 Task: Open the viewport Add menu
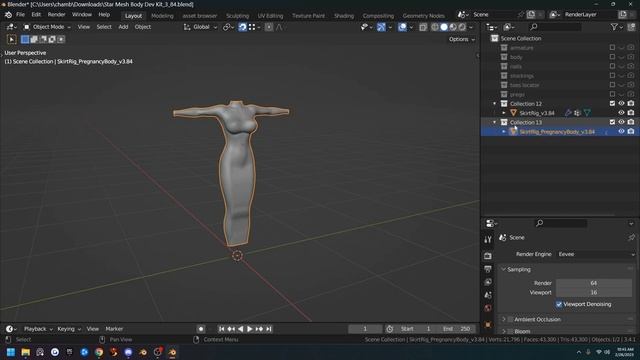(x=123, y=27)
